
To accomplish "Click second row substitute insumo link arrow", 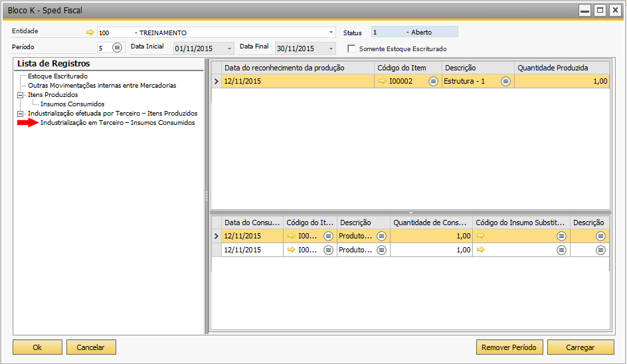I will pyautogui.click(x=481, y=250).
